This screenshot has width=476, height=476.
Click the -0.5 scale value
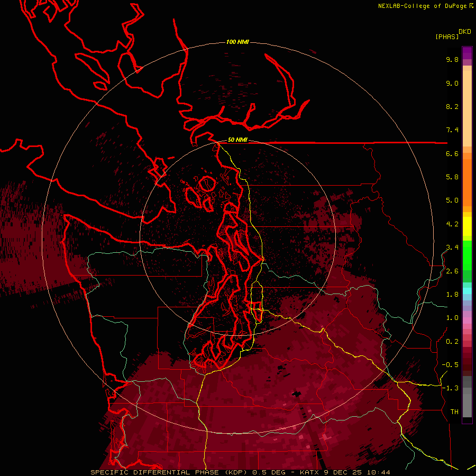450,365
